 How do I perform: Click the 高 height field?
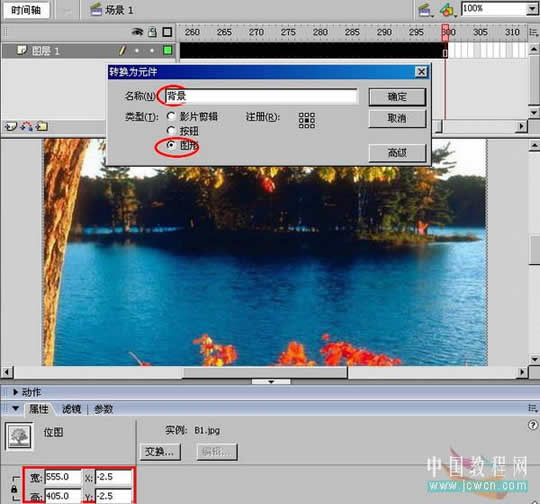tap(63, 496)
